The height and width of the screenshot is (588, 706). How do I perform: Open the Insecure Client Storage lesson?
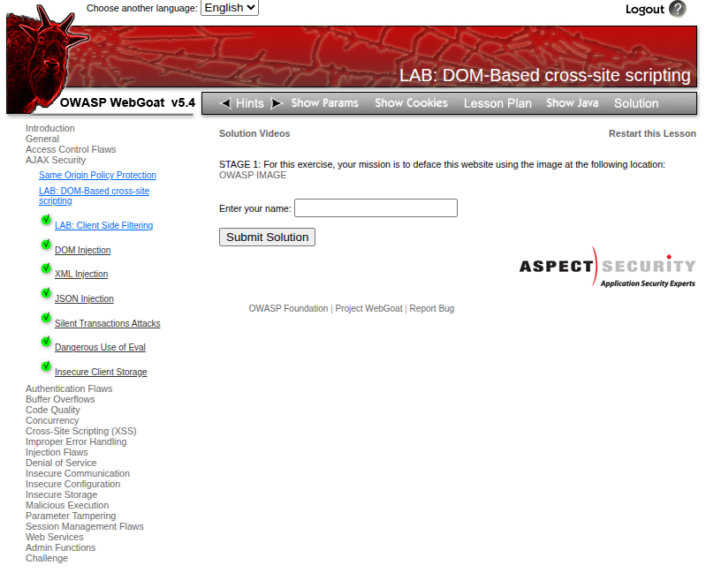coord(101,372)
